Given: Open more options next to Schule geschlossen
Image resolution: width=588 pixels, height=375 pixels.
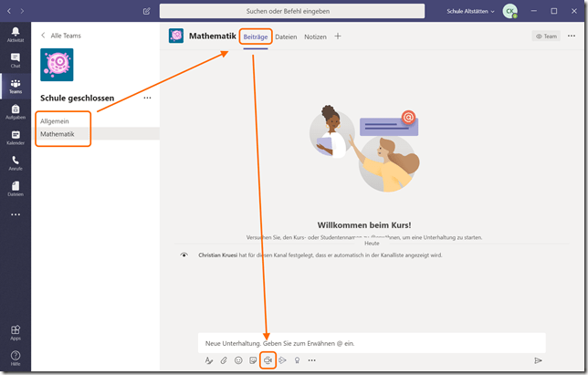Looking at the screenshot, I should (x=148, y=98).
